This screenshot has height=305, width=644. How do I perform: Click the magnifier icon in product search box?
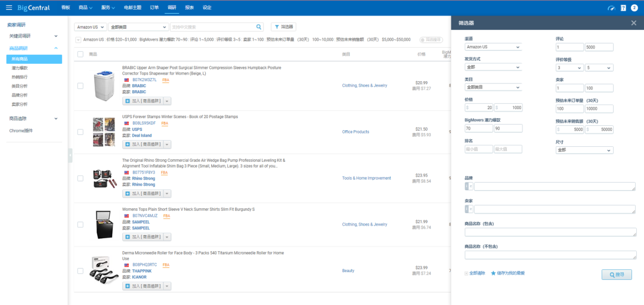pos(259,27)
